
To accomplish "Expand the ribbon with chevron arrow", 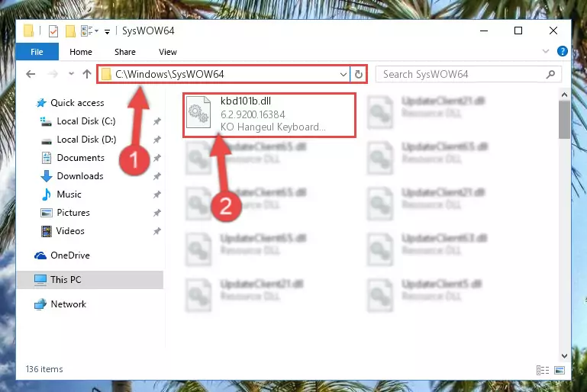I will pos(546,51).
